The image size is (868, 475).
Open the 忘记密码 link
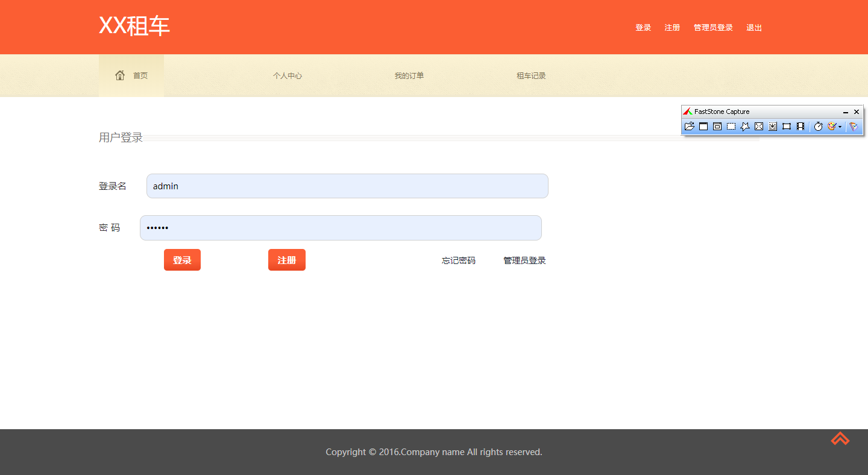point(459,260)
